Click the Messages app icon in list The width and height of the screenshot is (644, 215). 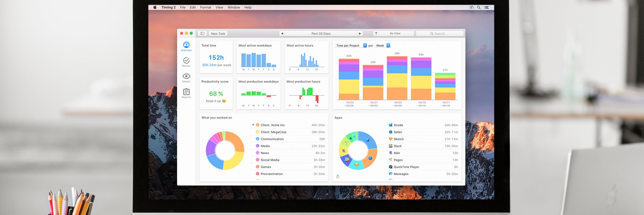(391, 174)
